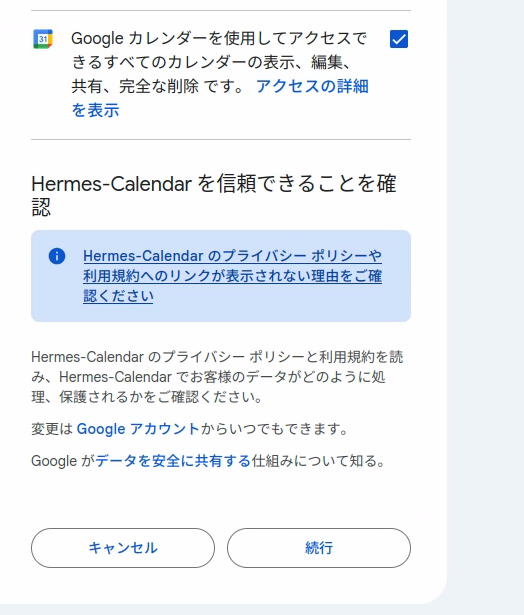Click the blue info circle icon

click(57, 256)
